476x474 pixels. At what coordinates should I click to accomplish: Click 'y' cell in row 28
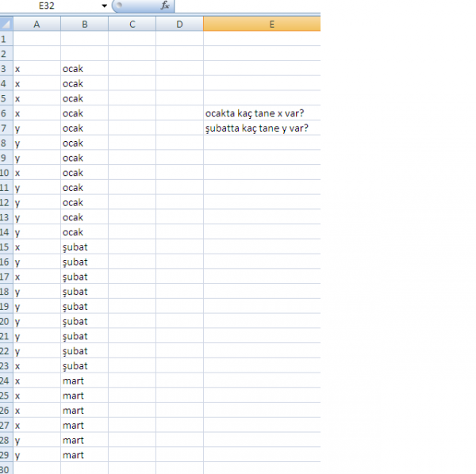click(x=36, y=440)
